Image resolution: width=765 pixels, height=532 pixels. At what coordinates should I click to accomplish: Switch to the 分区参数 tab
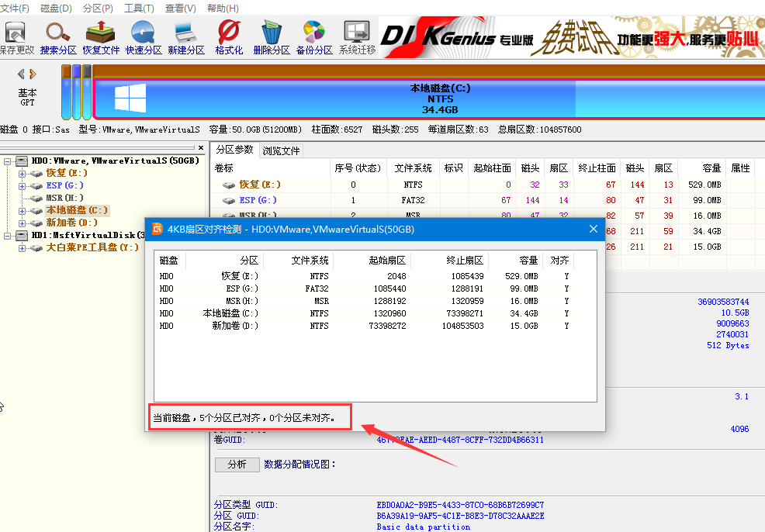[x=234, y=150]
